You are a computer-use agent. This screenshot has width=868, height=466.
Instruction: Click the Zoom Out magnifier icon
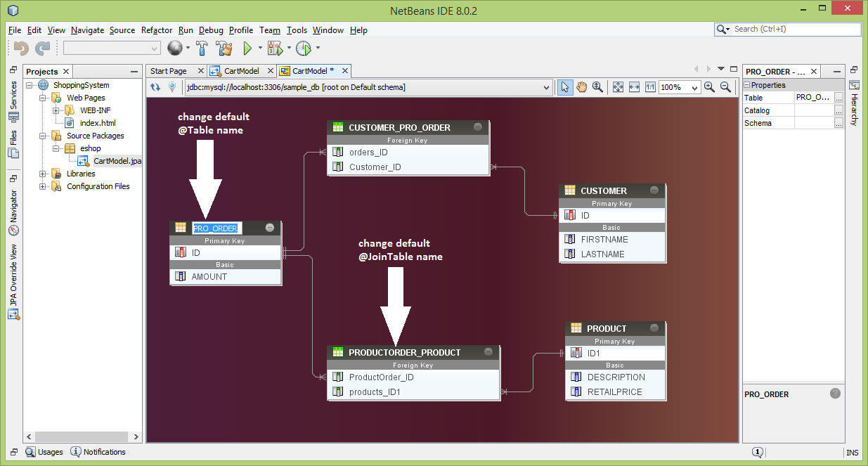click(726, 87)
